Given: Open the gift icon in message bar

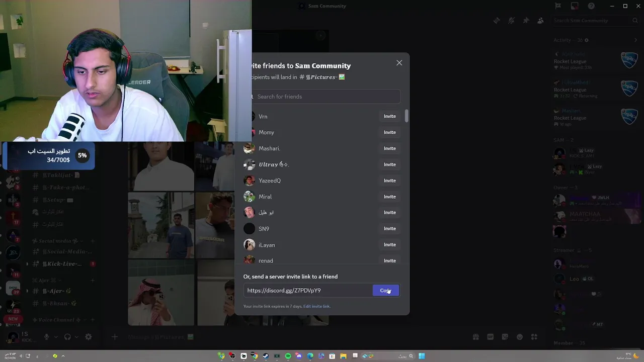Looking at the screenshot, I should point(475,337).
